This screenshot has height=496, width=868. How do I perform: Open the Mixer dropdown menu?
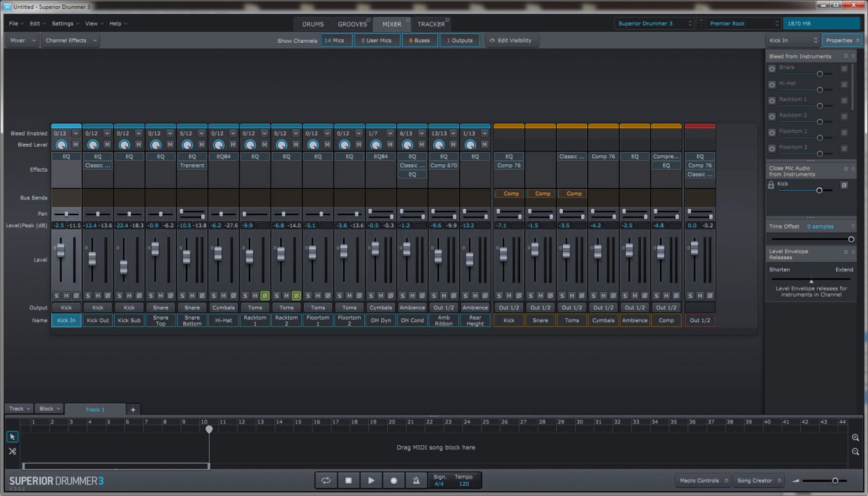coord(22,40)
